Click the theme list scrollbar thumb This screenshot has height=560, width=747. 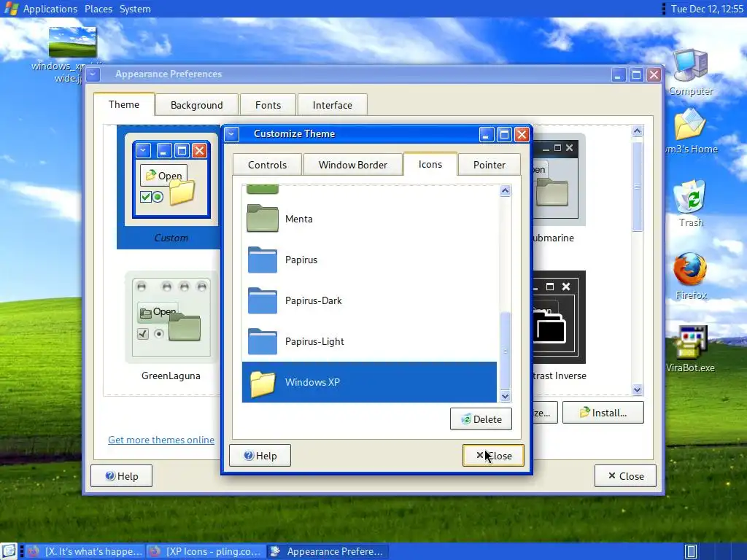[x=638, y=187]
